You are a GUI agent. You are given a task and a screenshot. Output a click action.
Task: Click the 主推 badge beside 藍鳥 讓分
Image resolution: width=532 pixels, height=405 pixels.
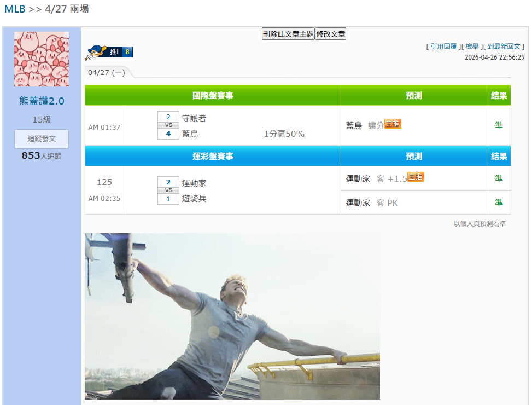(393, 124)
